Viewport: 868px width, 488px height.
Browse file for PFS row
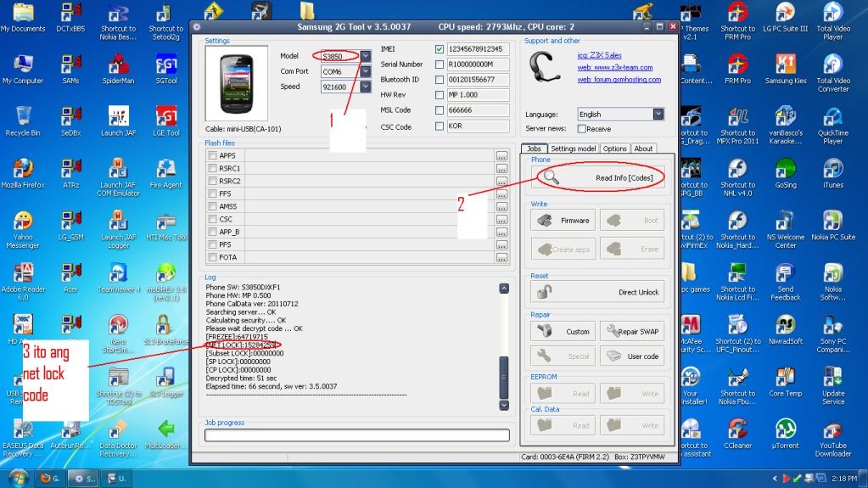tap(501, 244)
